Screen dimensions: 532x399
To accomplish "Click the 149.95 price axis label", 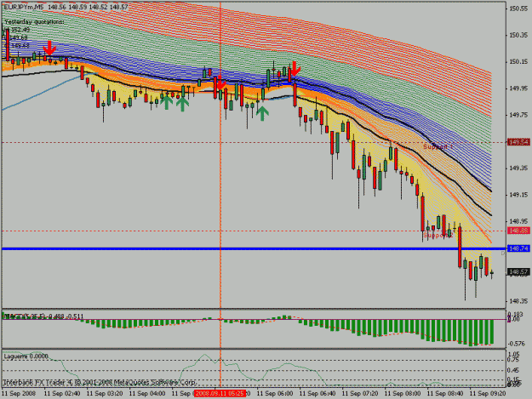I will pos(518,88).
